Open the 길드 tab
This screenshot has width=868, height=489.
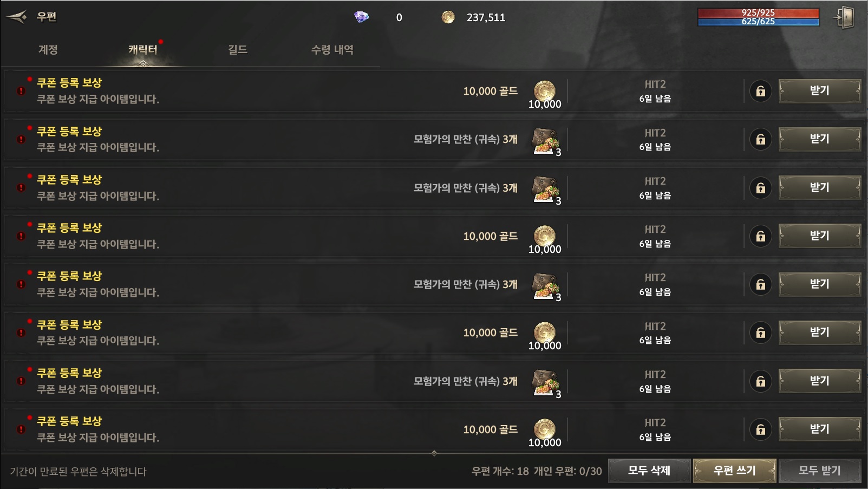(x=237, y=50)
